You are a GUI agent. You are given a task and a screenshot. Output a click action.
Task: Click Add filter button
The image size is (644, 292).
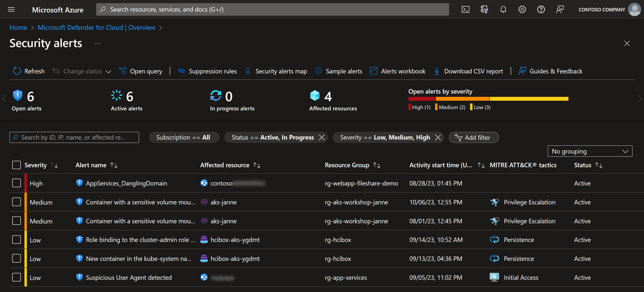click(474, 137)
